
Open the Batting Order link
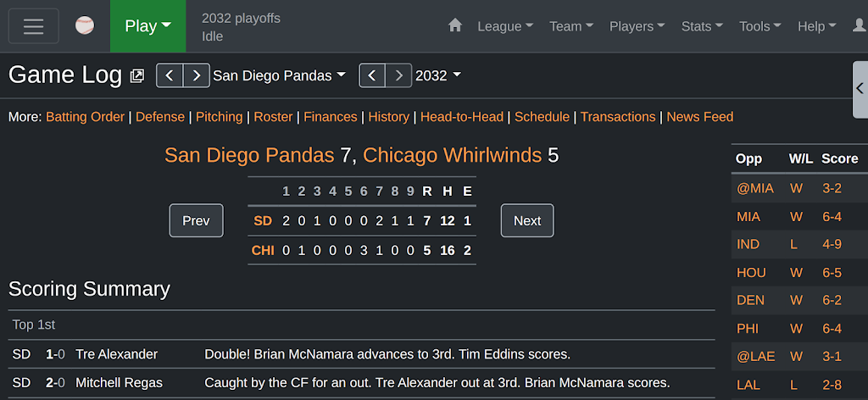86,117
